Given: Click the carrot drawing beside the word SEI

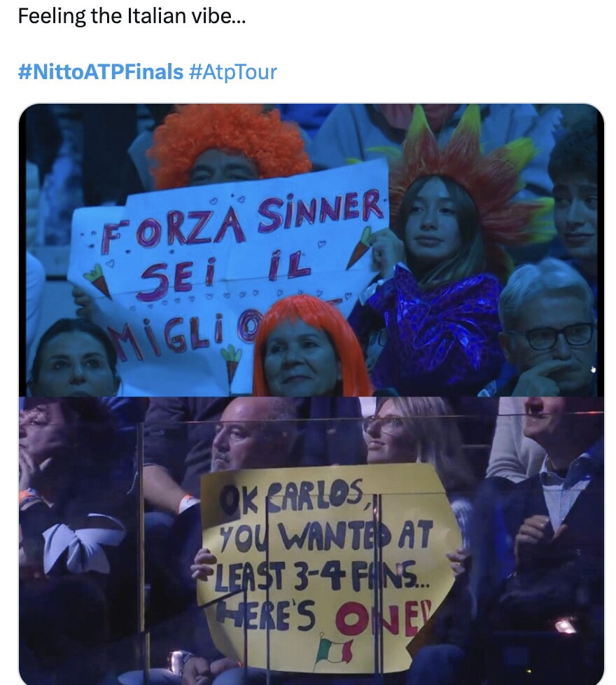Looking at the screenshot, I should pos(98,281).
